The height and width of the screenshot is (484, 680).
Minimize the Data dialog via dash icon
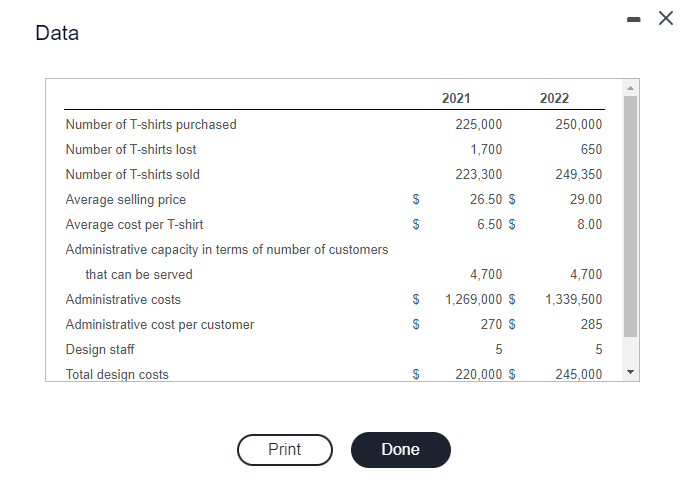(634, 19)
